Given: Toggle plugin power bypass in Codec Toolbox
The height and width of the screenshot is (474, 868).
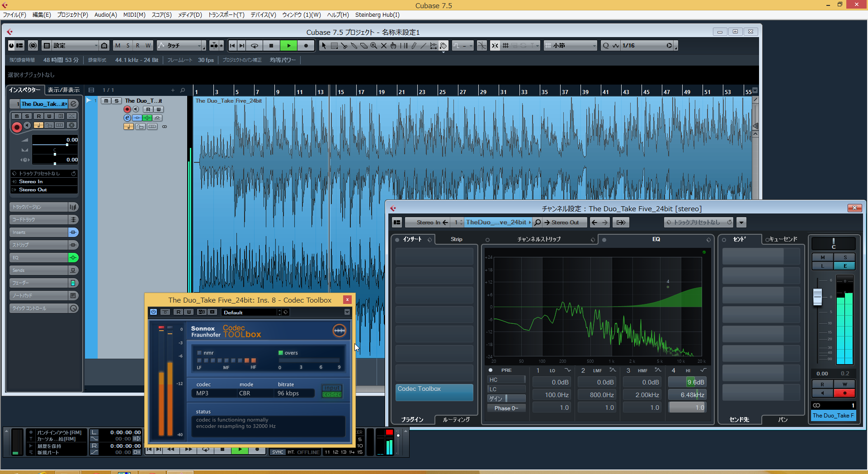Looking at the screenshot, I should click(153, 312).
